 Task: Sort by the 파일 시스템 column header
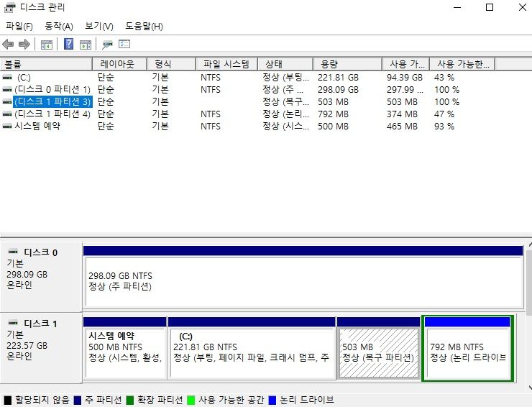tap(226, 64)
